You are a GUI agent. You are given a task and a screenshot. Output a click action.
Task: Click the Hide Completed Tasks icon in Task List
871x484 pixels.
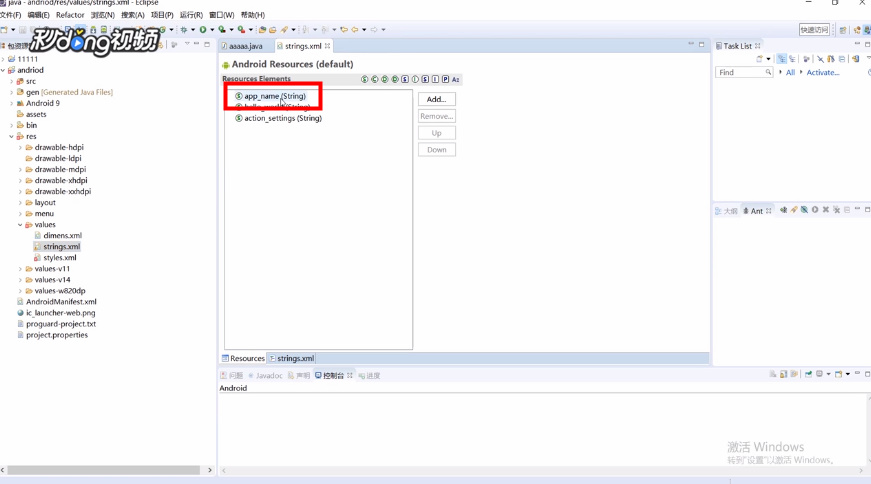(x=820, y=58)
